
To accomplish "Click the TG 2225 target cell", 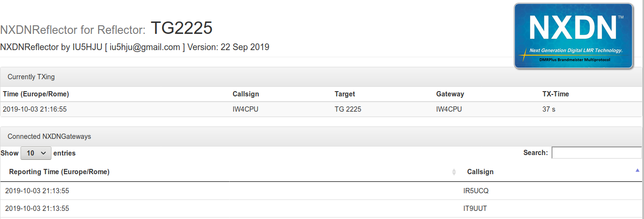I will pos(348,109).
